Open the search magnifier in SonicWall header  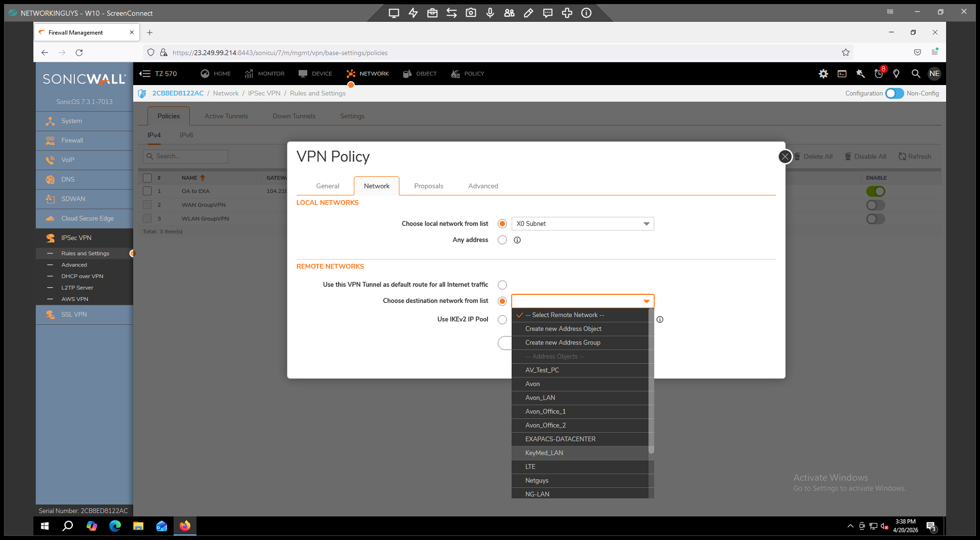pos(915,74)
